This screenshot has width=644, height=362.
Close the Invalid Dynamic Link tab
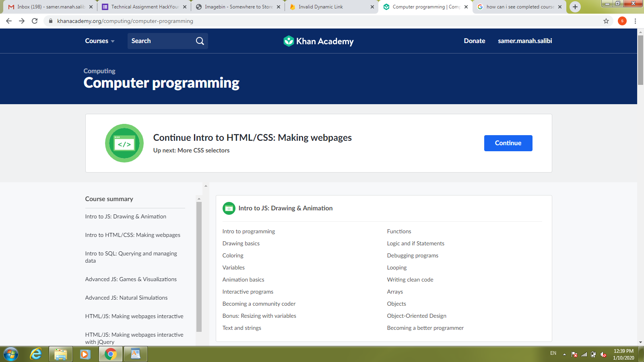click(x=372, y=7)
